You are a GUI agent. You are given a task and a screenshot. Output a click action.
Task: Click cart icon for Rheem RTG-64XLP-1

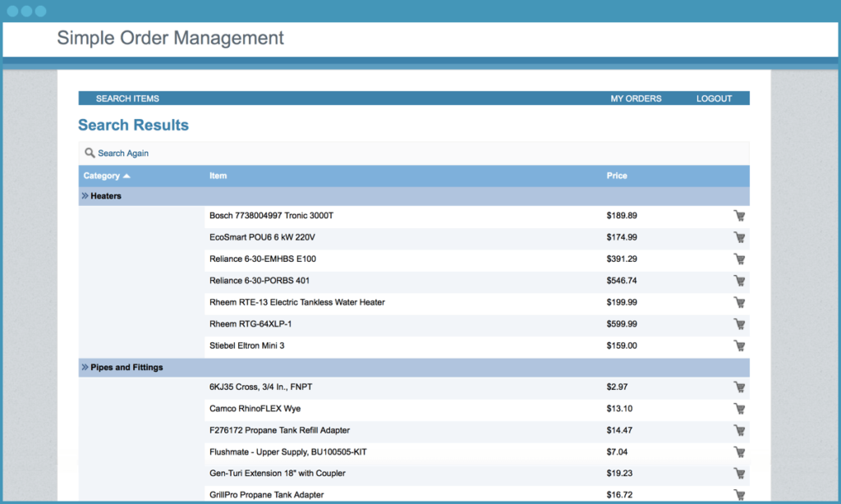click(738, 324)
